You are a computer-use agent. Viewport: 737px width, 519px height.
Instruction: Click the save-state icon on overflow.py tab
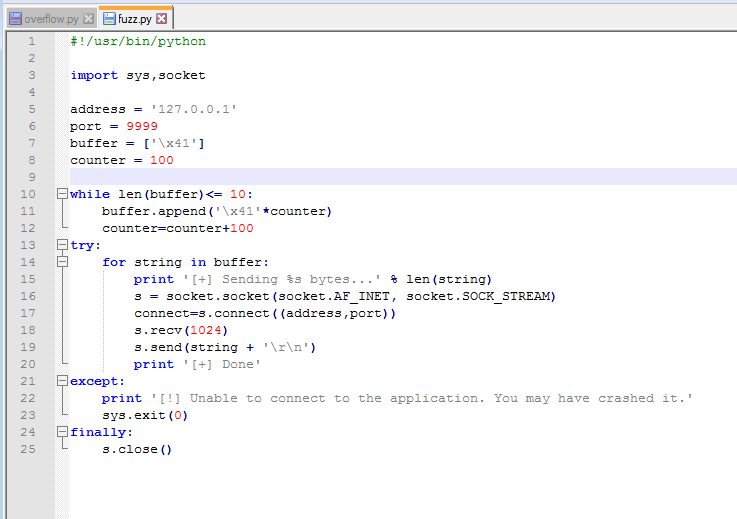coord(15,18)
